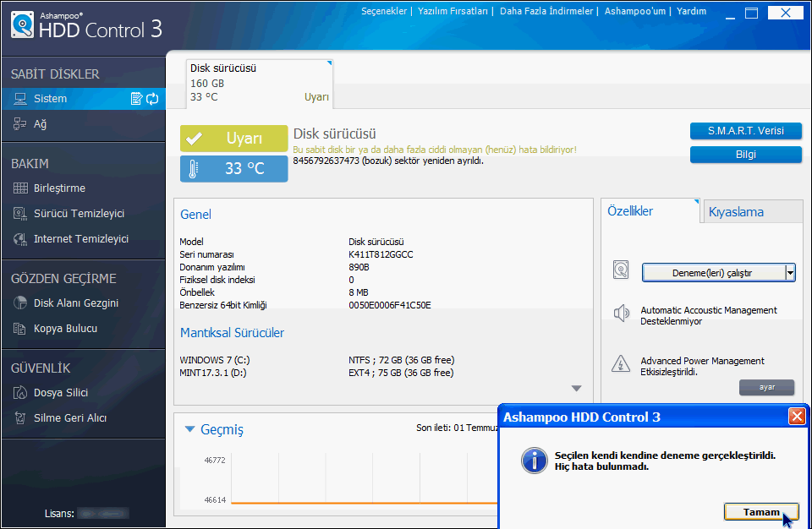Click the ID value 0050E0006F41C50E
Screen dimensions: 812x529
point(389,305)
